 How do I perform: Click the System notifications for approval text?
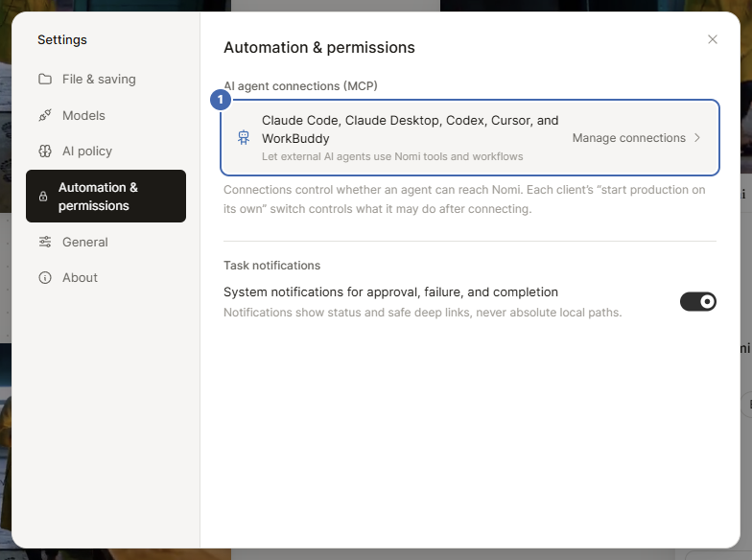click(391, 292)
